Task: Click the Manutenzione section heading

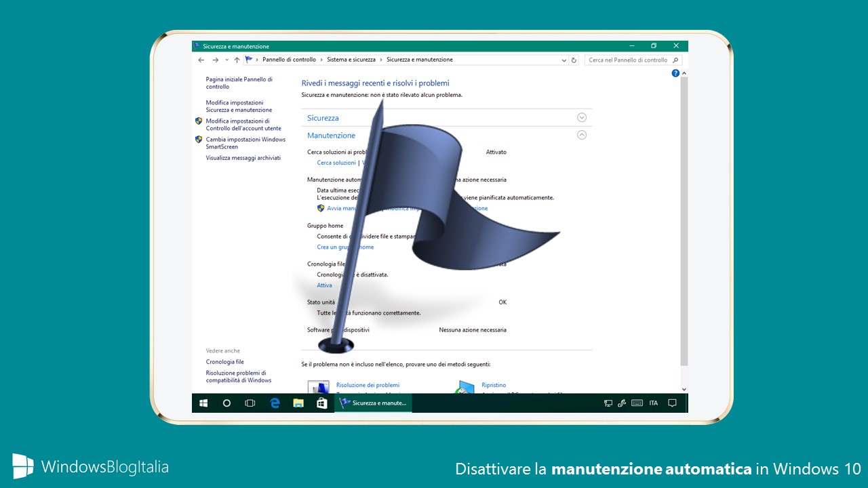Action: [x=331, y=136]
